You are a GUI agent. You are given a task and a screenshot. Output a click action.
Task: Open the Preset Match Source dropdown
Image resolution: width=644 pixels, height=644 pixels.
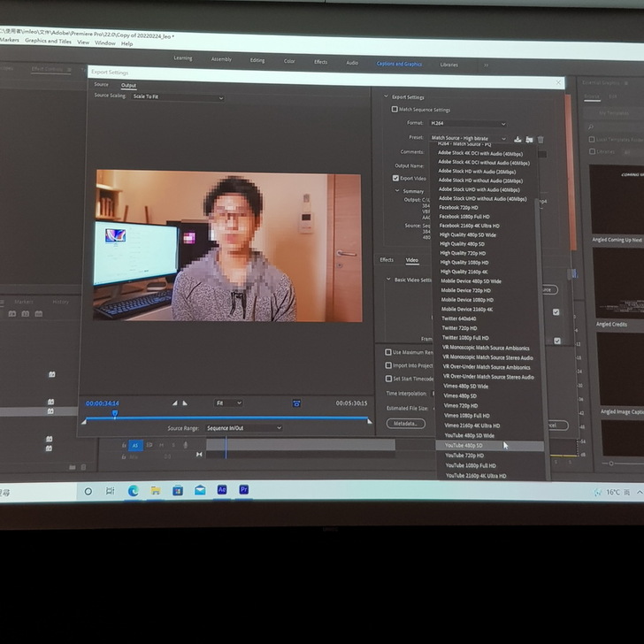[x=468, y=138]
